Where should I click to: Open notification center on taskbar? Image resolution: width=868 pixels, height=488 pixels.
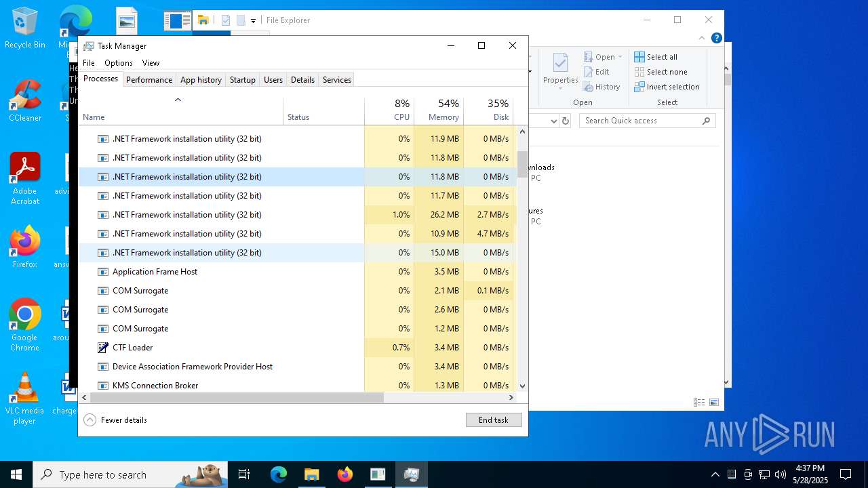(846, 474)
